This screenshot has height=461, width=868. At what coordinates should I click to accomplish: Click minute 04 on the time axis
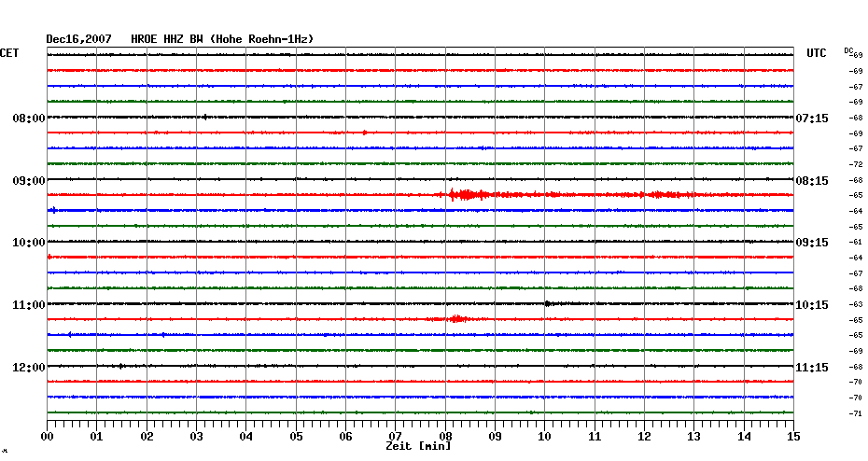point(246,437)
